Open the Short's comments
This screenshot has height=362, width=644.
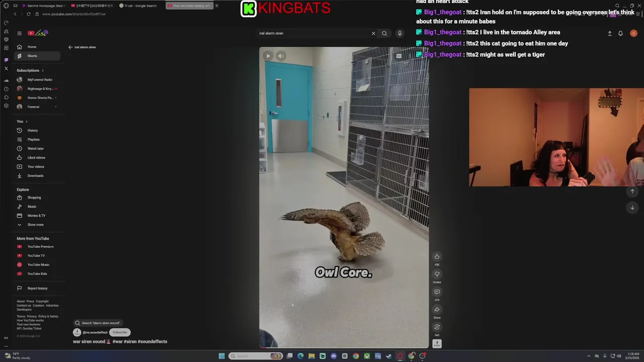[437, 292]
